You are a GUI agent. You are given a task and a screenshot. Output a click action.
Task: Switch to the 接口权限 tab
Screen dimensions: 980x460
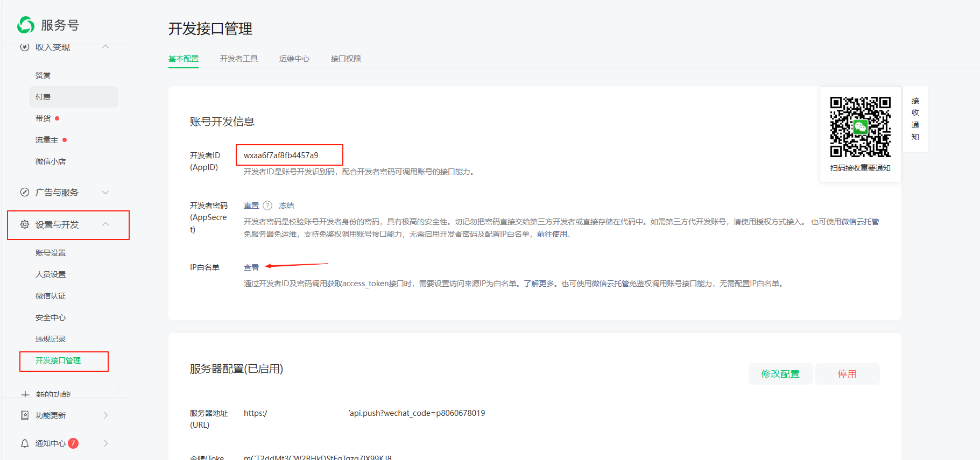point(346,59)
